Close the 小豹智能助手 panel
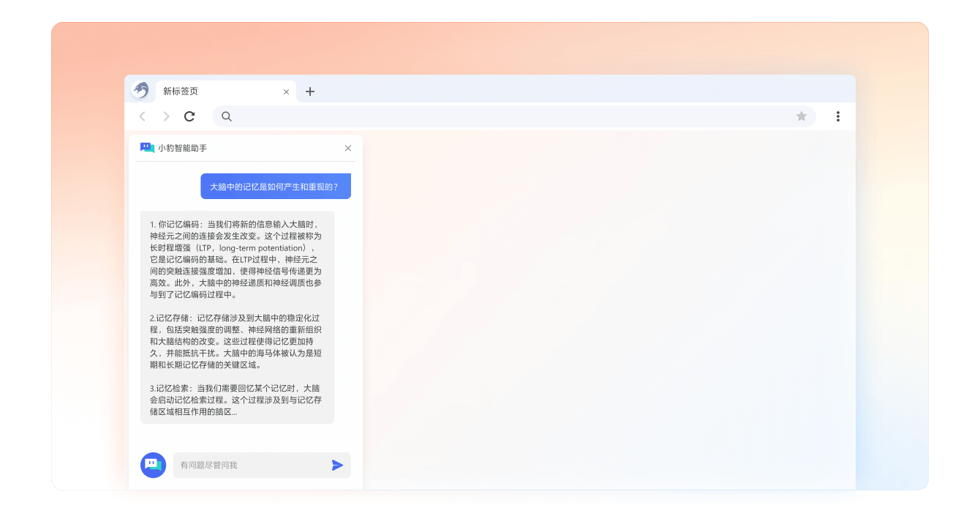980x527 pixels. (x=348, y=148)
